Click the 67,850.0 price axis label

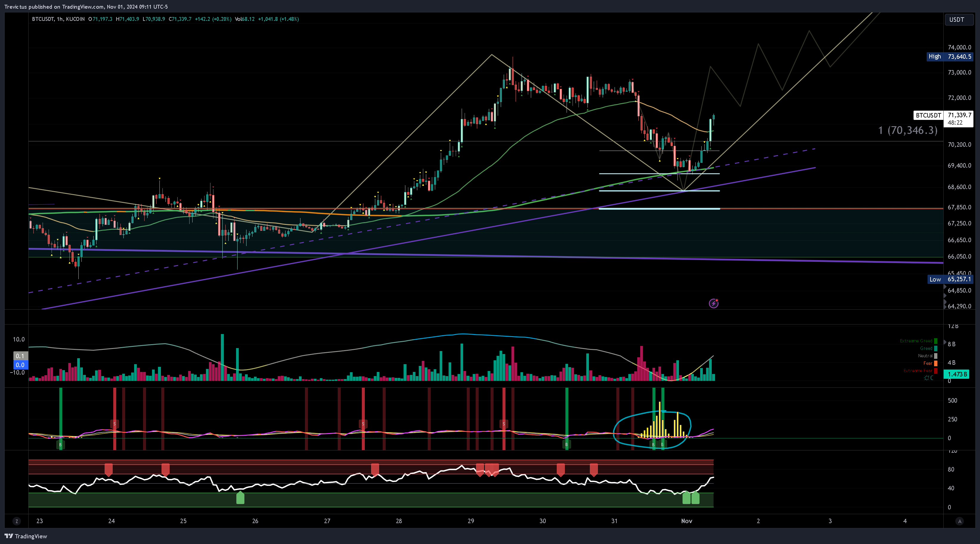(959, 208)
